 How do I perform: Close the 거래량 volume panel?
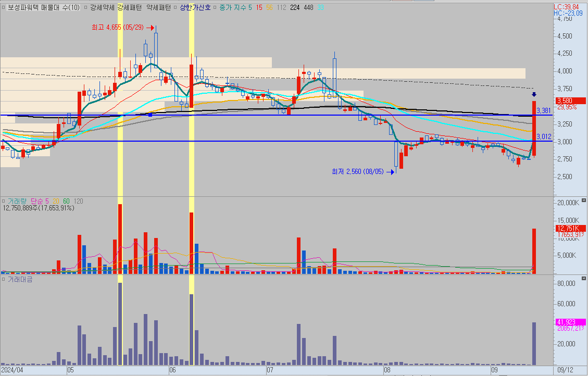[583, 201]
